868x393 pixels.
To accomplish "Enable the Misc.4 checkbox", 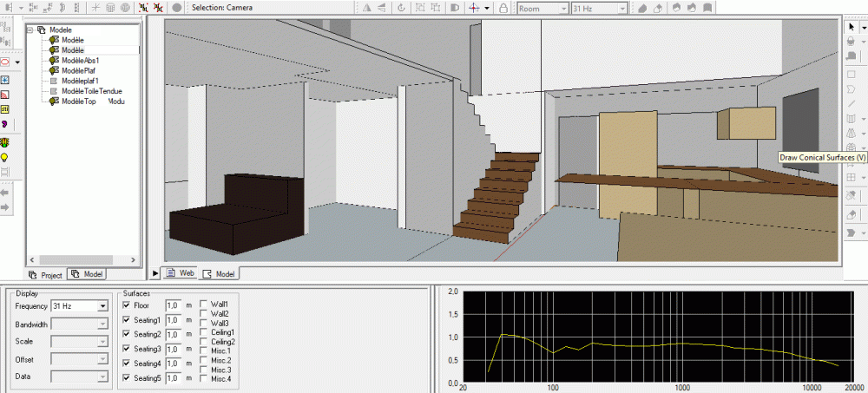I will (203, 378).
